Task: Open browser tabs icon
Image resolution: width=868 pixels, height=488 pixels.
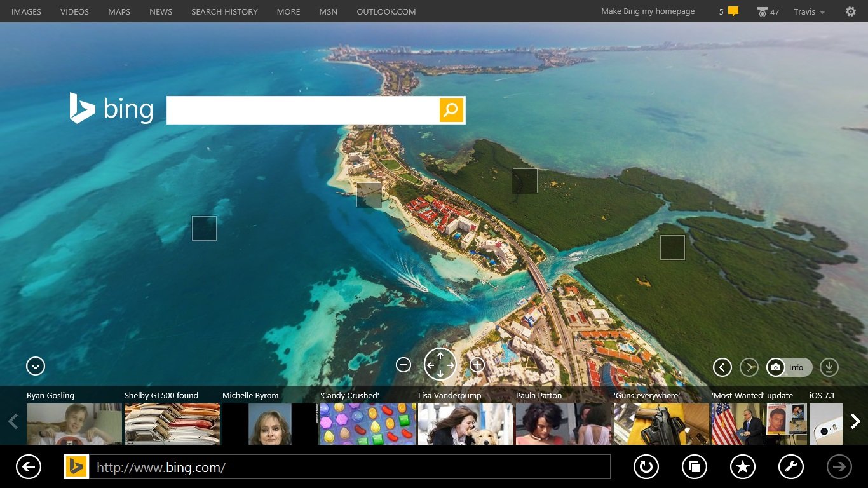Action: point(695,468)
